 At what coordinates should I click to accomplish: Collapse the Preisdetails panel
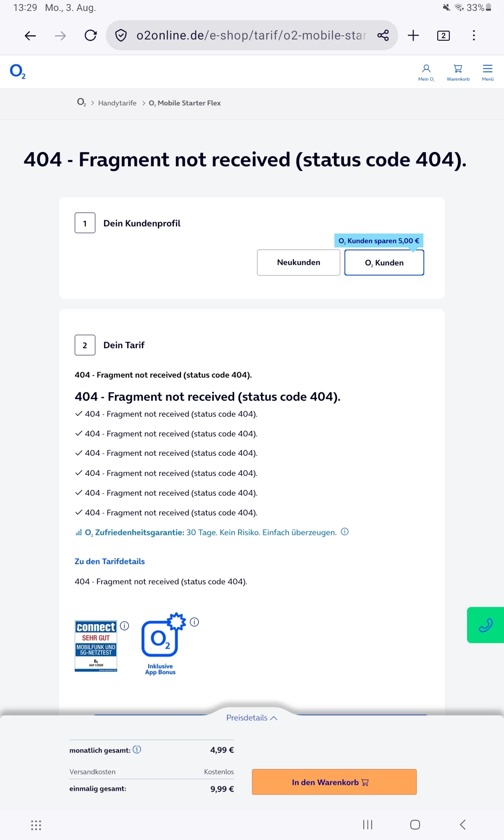[x=252, y=718]
